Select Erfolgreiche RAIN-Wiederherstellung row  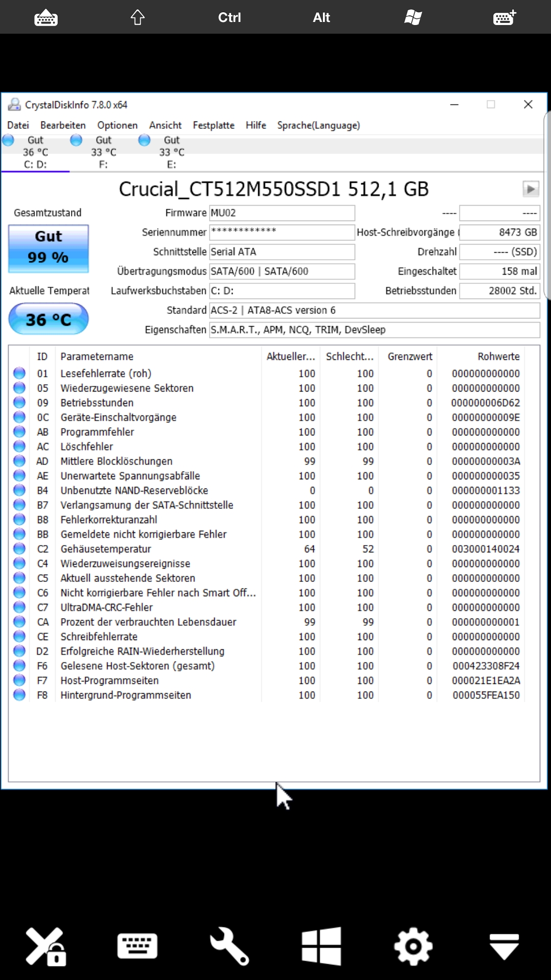click(x=267, y=651)
